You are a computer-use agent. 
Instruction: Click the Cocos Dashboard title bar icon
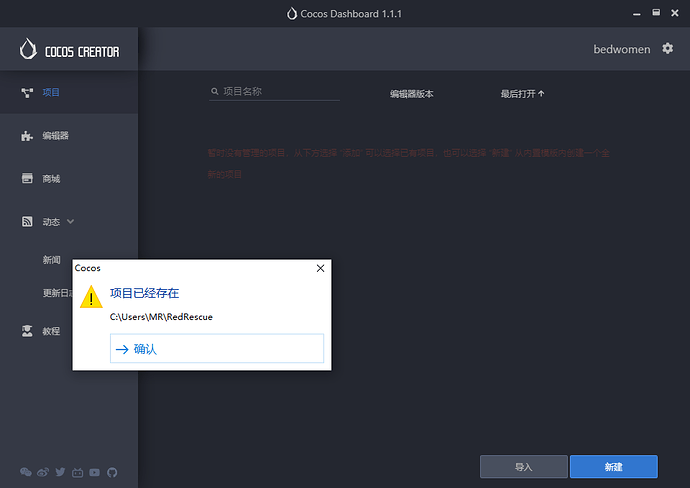292,14
